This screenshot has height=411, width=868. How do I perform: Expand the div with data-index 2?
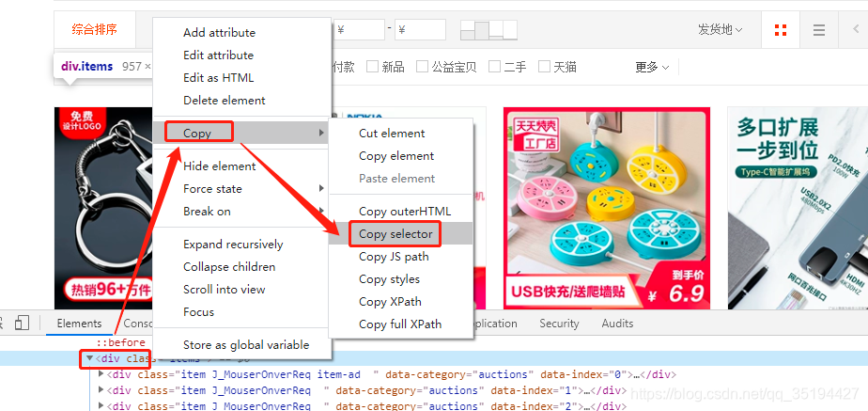(x=101, y=406)
